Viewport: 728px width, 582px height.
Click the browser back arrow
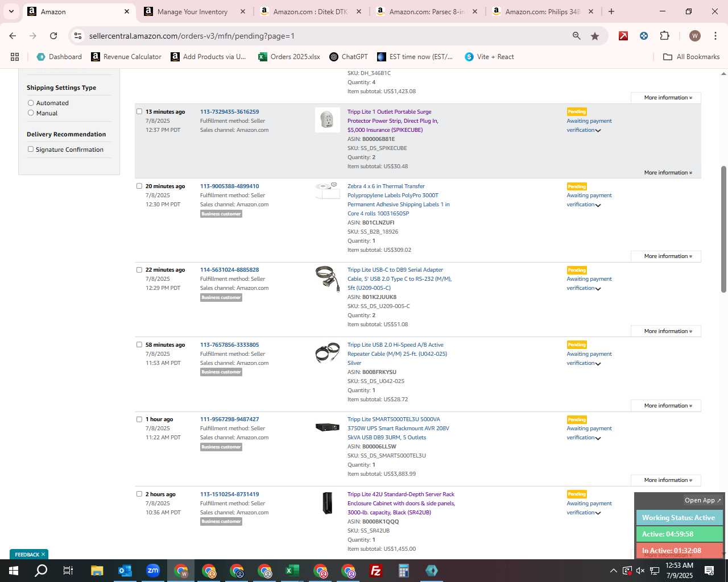tap(13, 36)
